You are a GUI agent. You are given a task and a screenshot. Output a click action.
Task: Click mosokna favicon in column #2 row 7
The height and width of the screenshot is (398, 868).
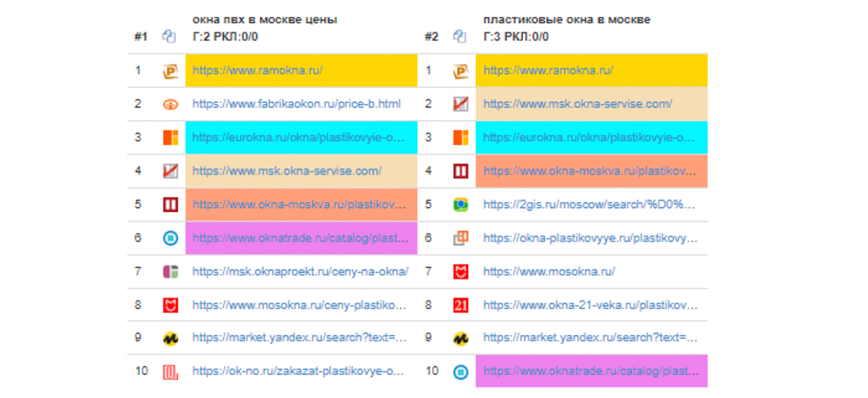[x=461, y=271]
